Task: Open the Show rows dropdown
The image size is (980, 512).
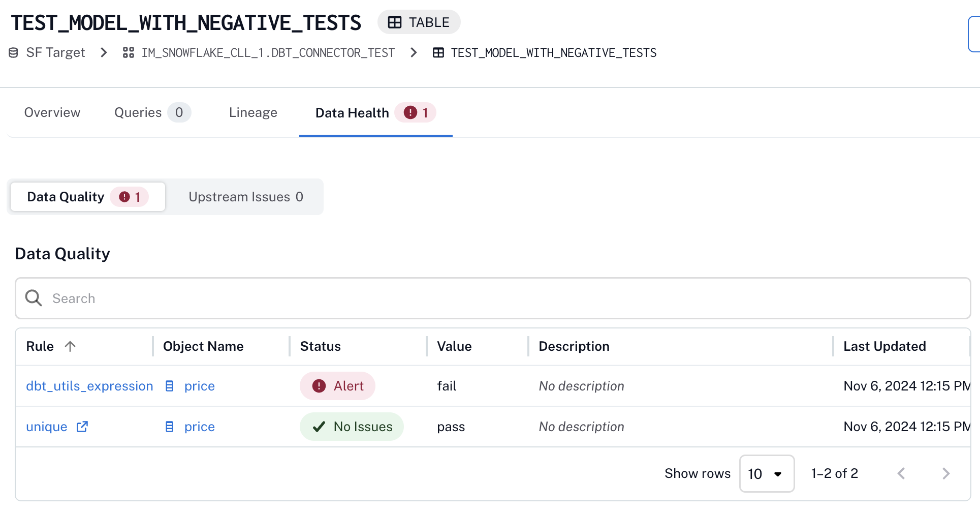Action: click(767, 473)
